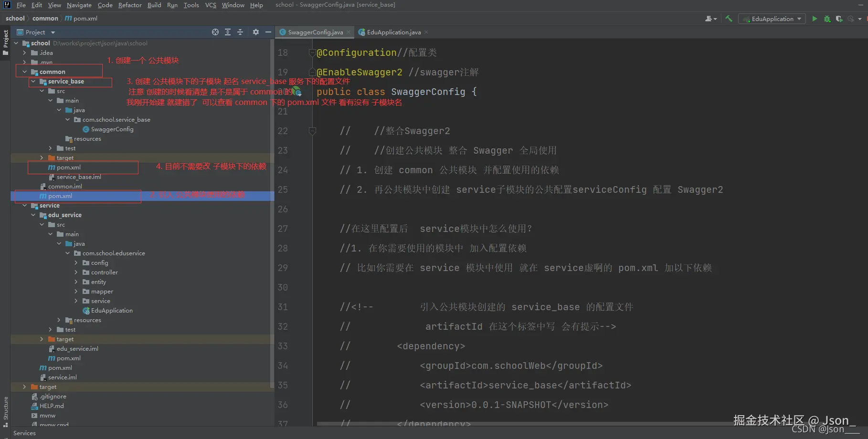Open the File menu
The image size is (868, 439).
pos(21,5)
